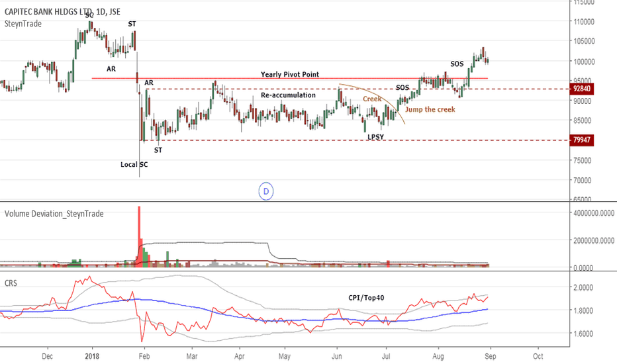Click 1.8000 on the CRS axis
This screenshot has width=617, height=364.
pos(583,310)
